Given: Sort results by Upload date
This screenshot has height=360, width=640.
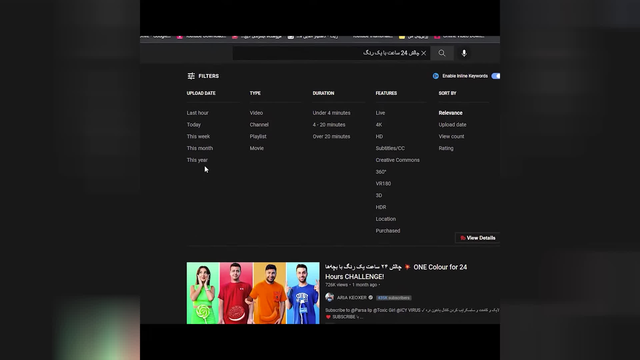Looking at the screenshot, I should pos(452,124).
